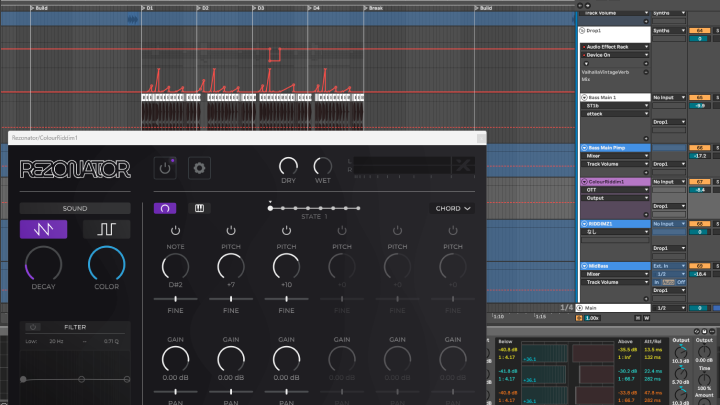720x405 pixels.
Task: Select the sawtooth waveform sound button
Action: point(43,229)
